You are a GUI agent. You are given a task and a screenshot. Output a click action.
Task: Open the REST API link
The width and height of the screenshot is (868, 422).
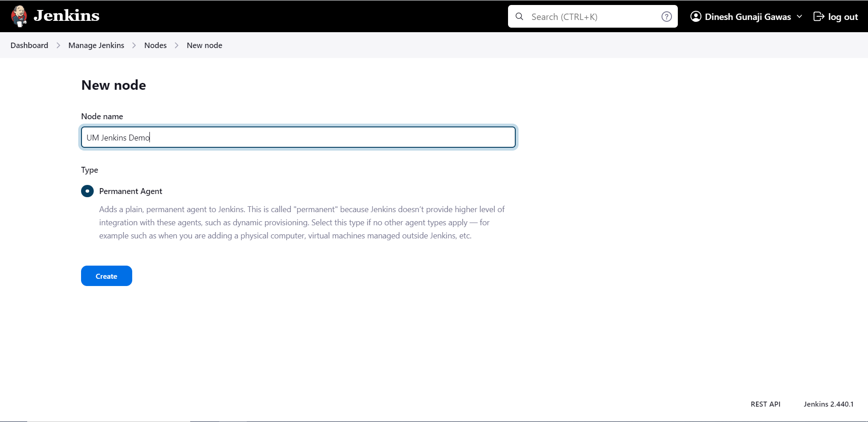(x=765, y=404)
